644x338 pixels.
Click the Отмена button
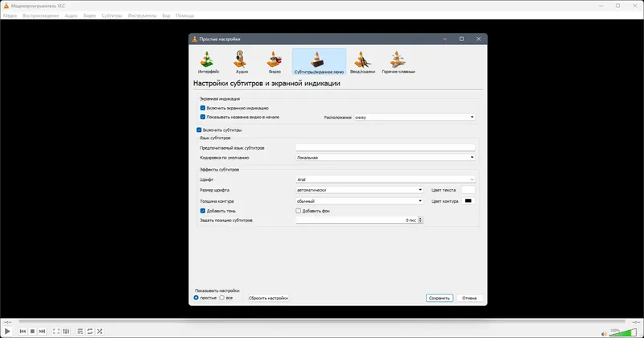(x=469, y=298)
